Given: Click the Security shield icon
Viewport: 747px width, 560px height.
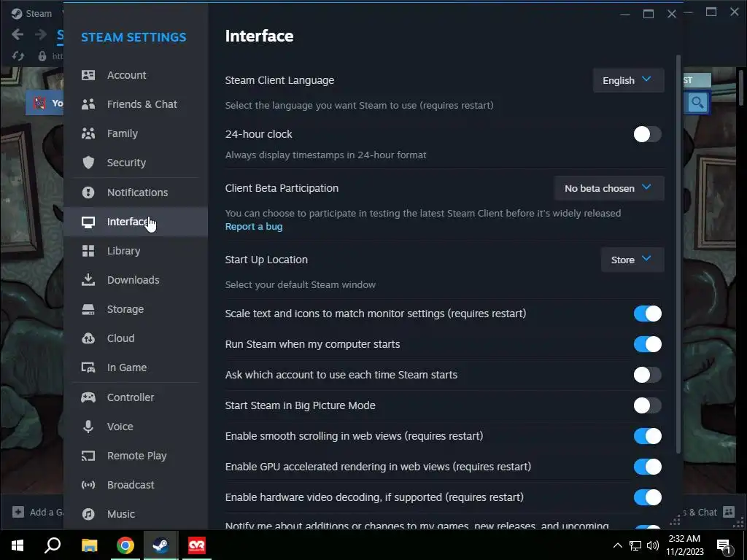Looking at the screenshot, I should coord(88,163).
